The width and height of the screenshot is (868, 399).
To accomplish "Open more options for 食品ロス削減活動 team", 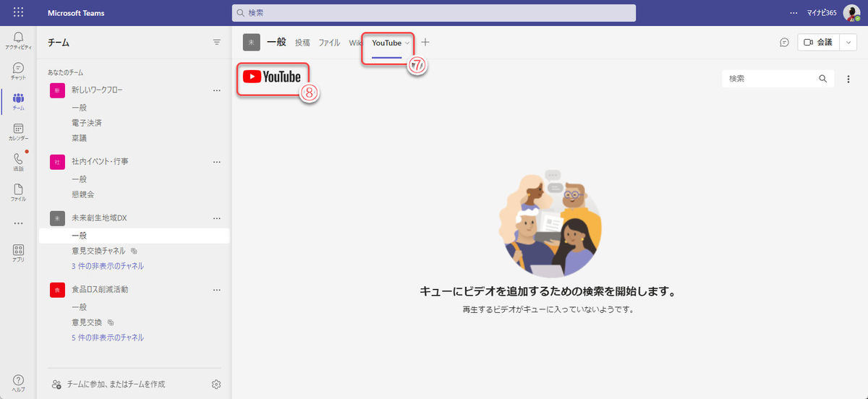I will pyautogui.click(x=216, y=289).
